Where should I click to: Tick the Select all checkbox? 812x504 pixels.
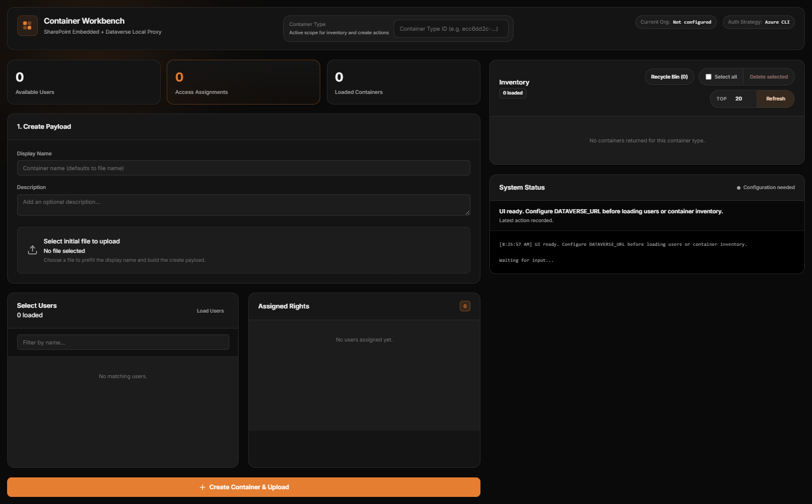pos(709,77)
